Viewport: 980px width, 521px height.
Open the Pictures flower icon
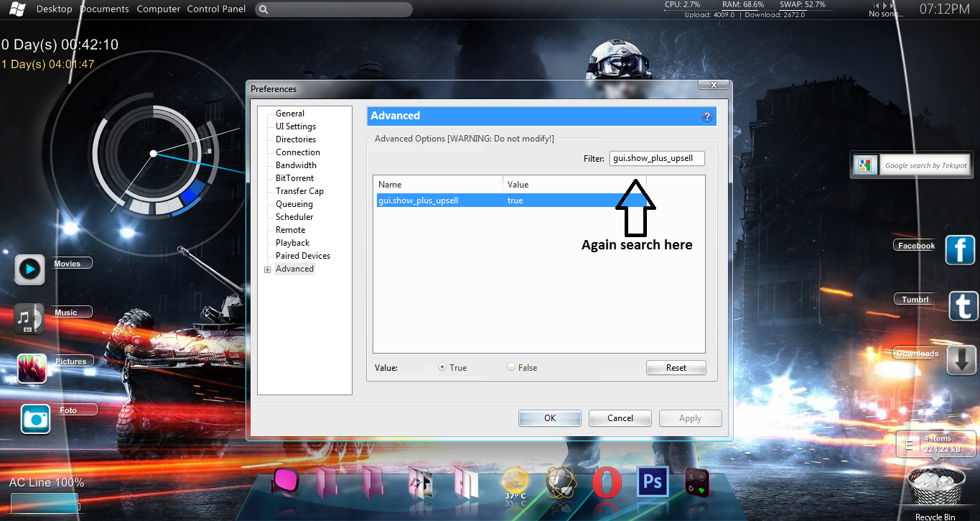(x=32, y=369)
